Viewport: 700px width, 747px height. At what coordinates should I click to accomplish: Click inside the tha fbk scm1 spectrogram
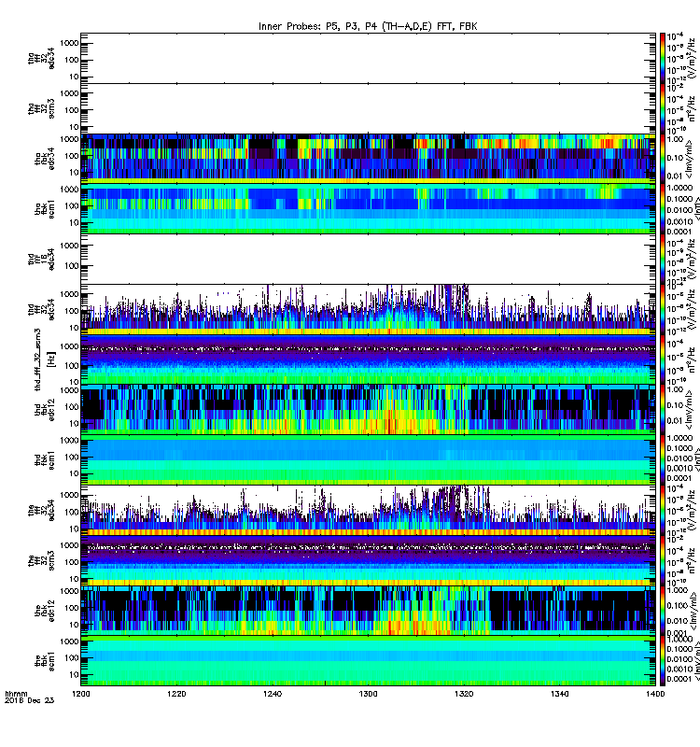368,209
